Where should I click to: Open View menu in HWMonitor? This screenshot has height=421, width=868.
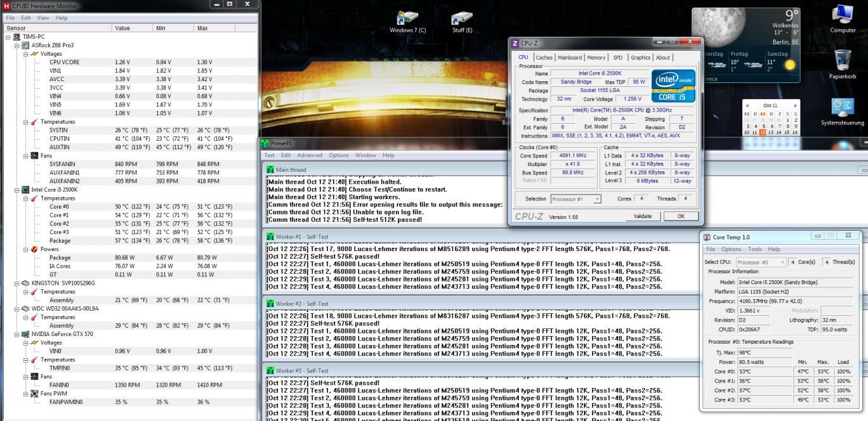tap(44, 18)
